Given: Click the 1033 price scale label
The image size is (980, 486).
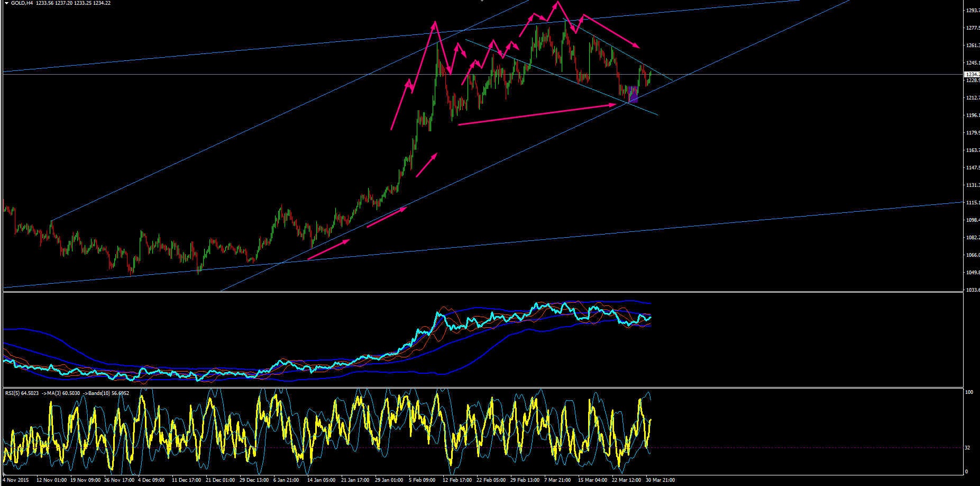Looking at the screenshot, I should click(x=973, y=290).
